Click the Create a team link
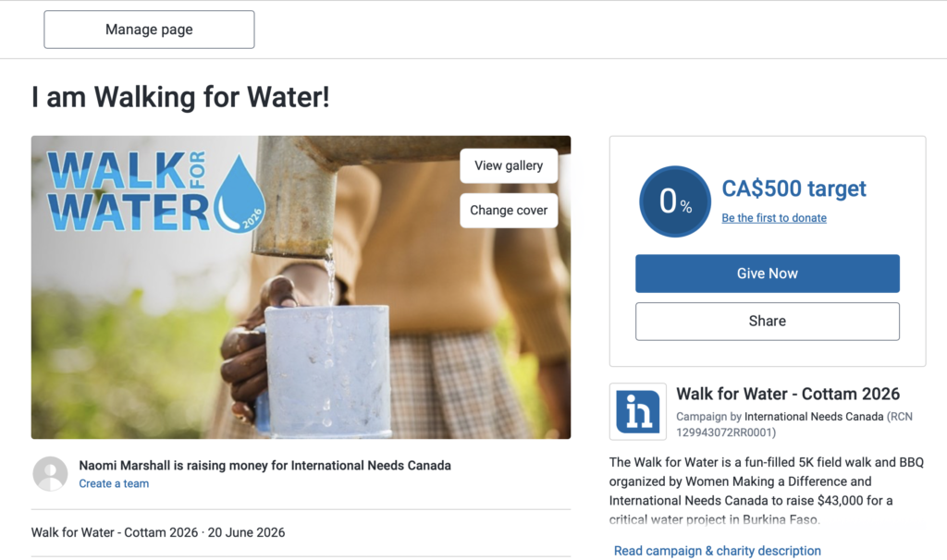This screenshot has width=947, height=560. coord(114,483)
